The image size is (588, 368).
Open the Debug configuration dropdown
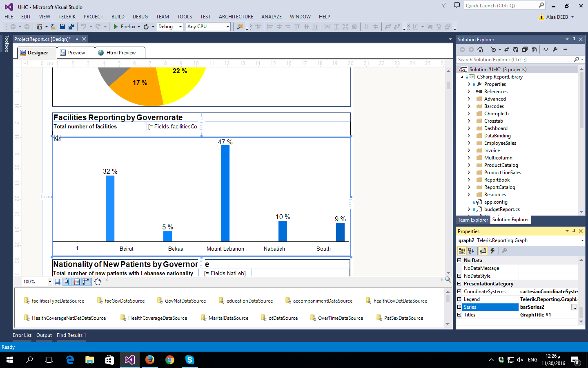click(x=180, y=27)
